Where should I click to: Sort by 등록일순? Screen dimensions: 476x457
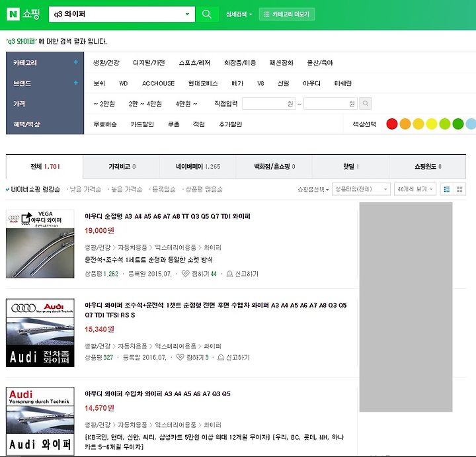(x=164, y=190)
